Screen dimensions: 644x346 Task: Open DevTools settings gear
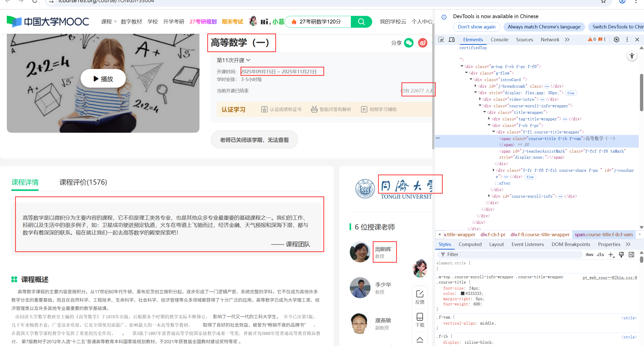click(x=616, y=40)
